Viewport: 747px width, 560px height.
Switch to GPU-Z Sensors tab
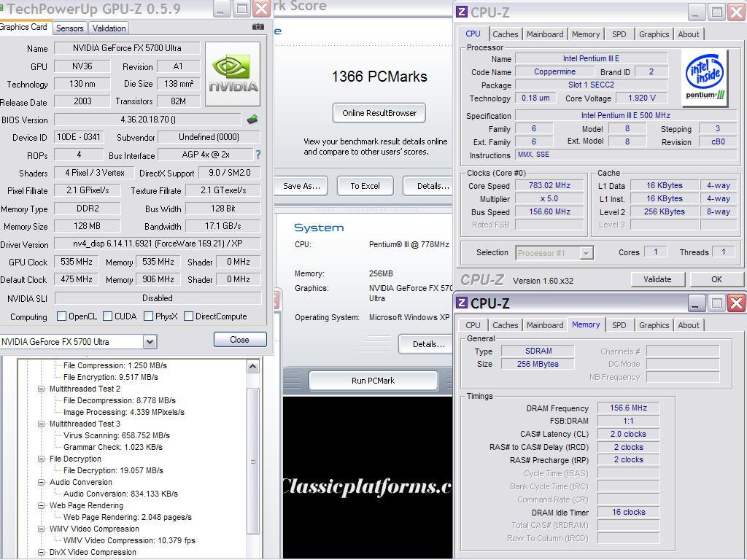(69, 28)
